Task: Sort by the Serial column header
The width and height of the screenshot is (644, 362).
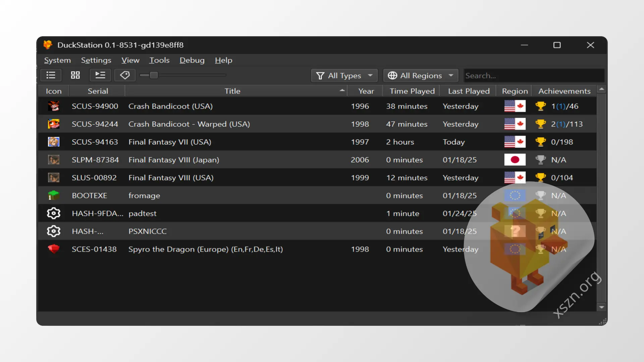Action: [x=98, y=91]
